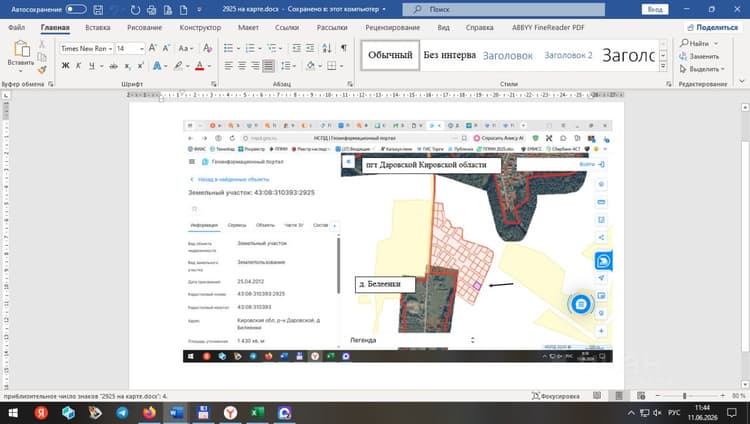Click Заменить in the editing group
Screen dimensions: 750x424
point(699,56)
